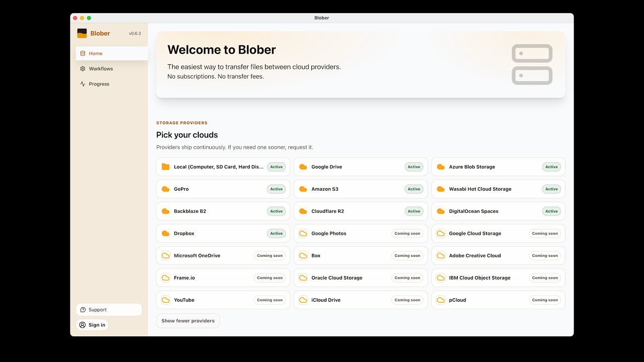This screenshot has width=644, height=362.
Task: Click the iCloud Drive cloud icon
Action: (x=303, y=300)
